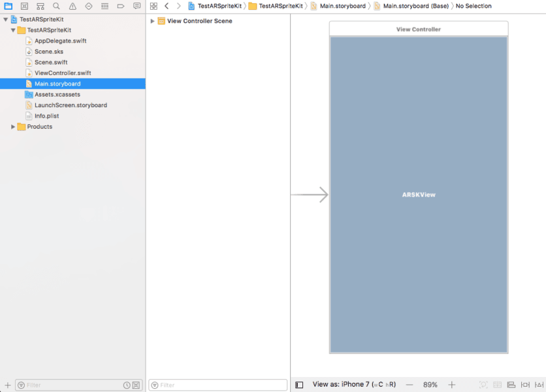Click the Embed In Stack icon
The height and width of the screenshot is (392, 546).
(498, 385)
